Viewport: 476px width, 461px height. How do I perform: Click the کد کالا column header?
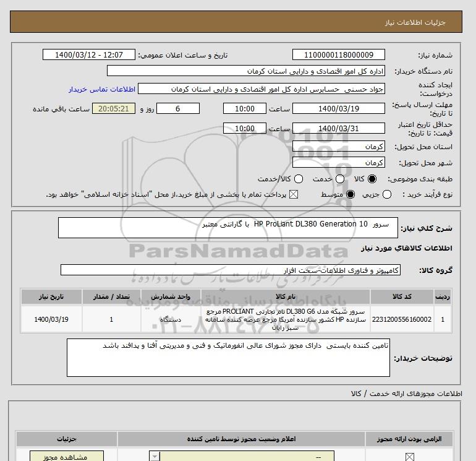pyautogui.click(x=402, y=296)
